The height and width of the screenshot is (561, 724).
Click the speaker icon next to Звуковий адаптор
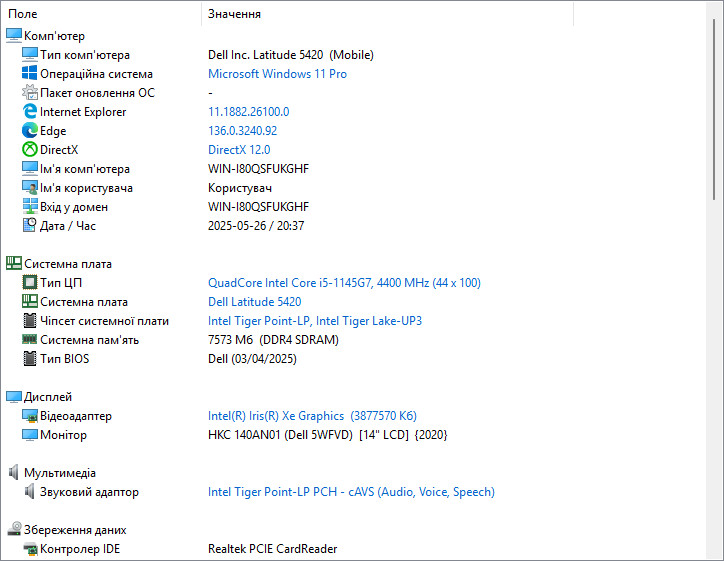[x=30, y=491]
